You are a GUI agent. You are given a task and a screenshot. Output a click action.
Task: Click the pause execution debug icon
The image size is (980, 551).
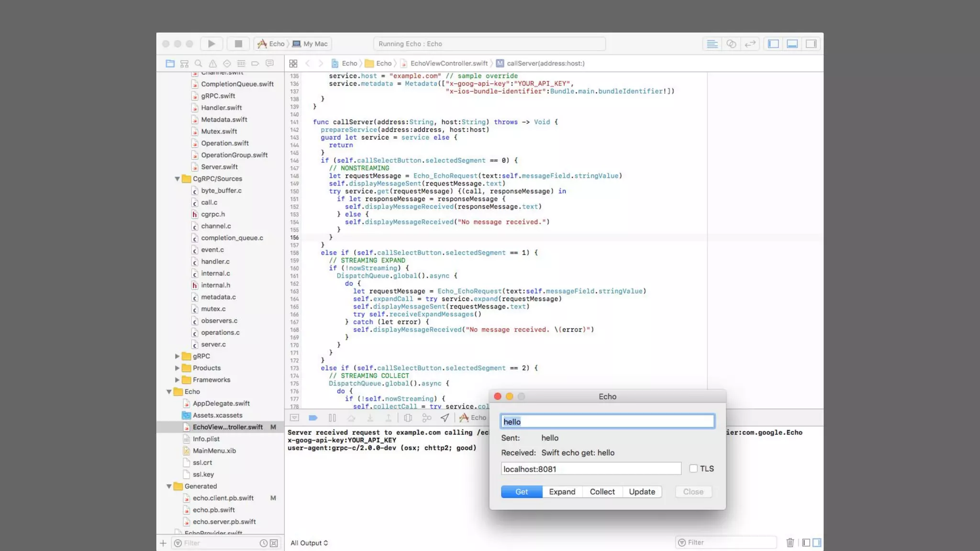point(332,418)
